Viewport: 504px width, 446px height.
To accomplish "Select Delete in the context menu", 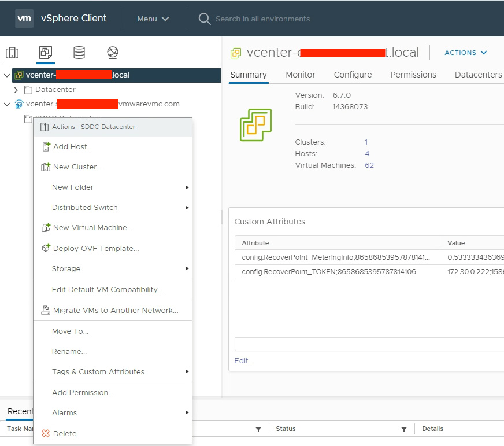I will (113, 433).
